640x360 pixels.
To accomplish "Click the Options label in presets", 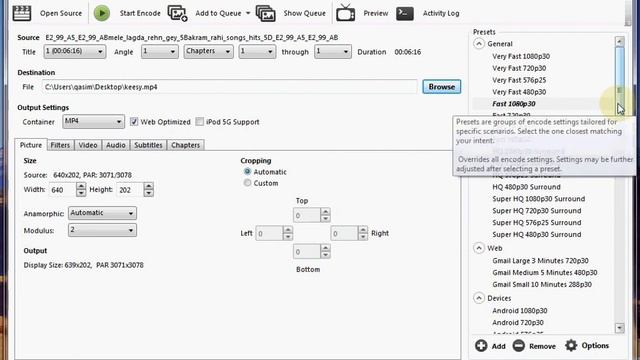I will click(595, 346).
